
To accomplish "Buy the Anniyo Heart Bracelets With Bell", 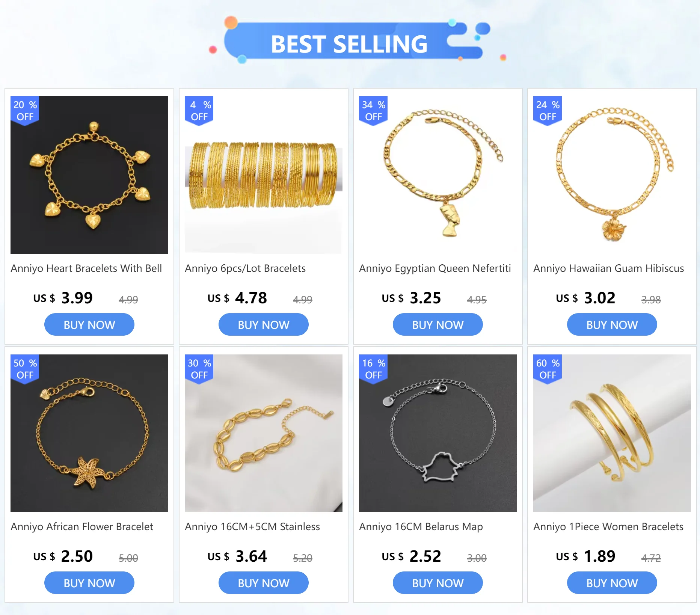I will point(89,324).
